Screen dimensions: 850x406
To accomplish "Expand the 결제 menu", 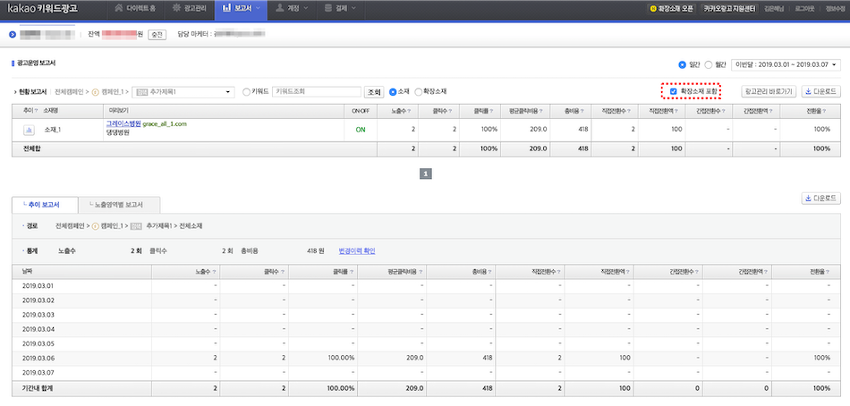I will pyautogui.click(x=340, y=9).
